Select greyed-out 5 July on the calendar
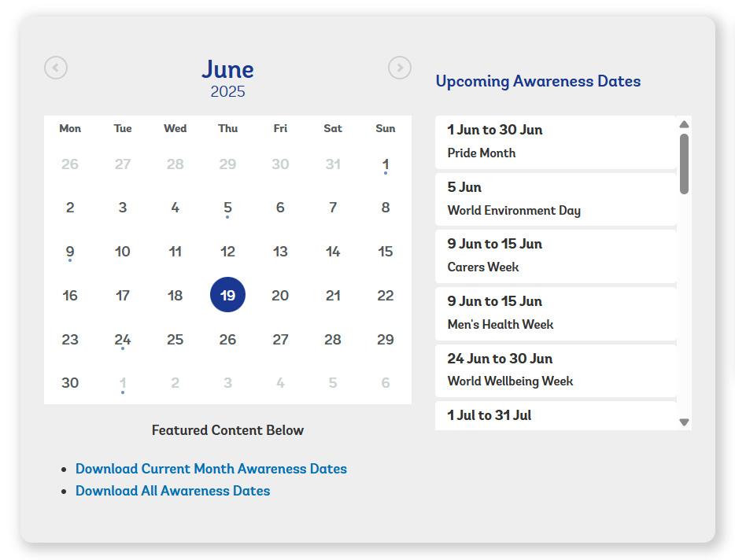This screenshot has width=735, height=560. (333, 383)
